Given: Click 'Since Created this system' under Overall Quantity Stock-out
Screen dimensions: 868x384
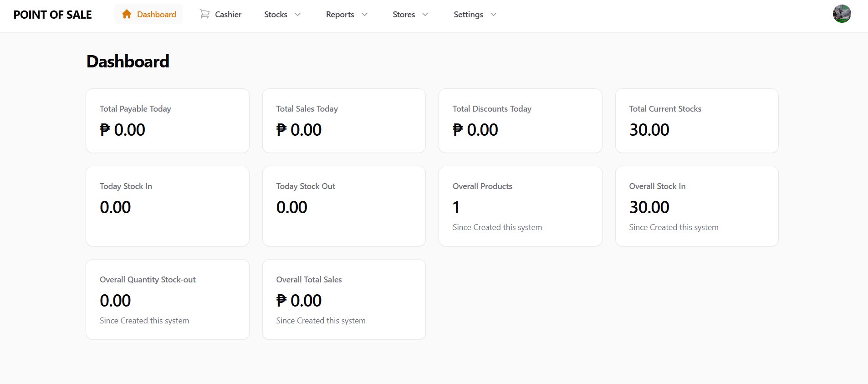Looking at the screenshot, I should click(x=144, y=321).
